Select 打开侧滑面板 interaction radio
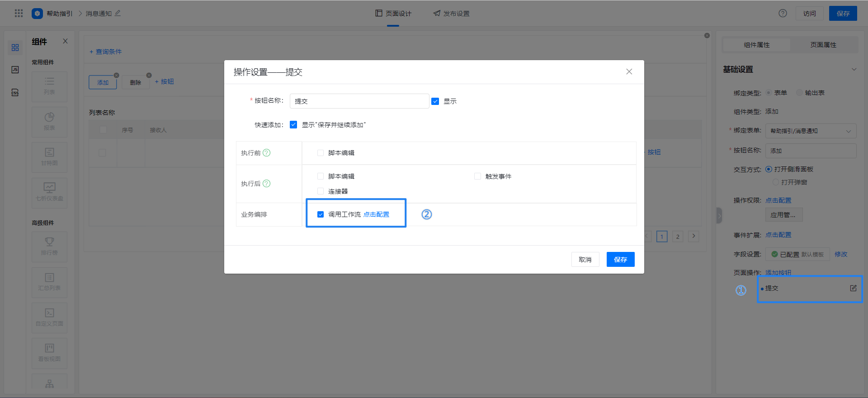 [769, 169]
